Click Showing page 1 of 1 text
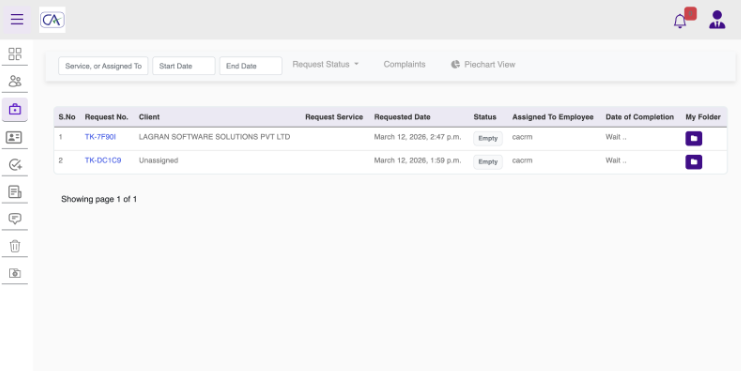Screen dimensions: 741x371 [x=99, y=199]
